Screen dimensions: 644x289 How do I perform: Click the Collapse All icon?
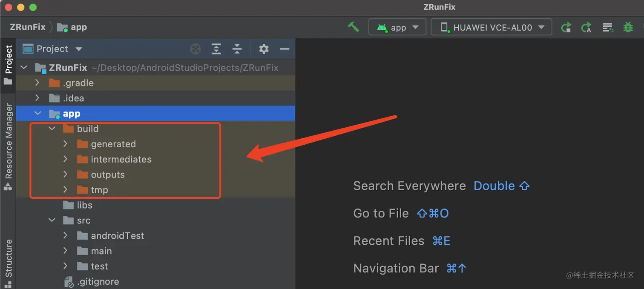(x=237, y=49)
